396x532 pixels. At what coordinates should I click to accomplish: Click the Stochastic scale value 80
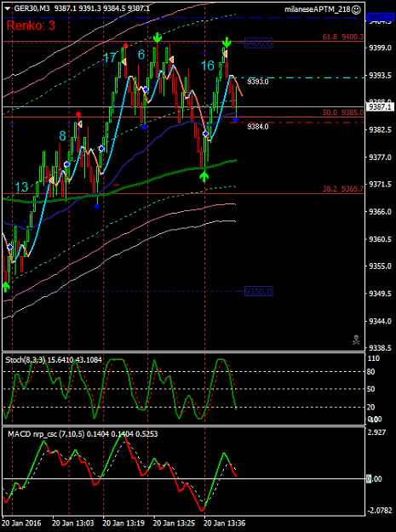coord(372,372)
